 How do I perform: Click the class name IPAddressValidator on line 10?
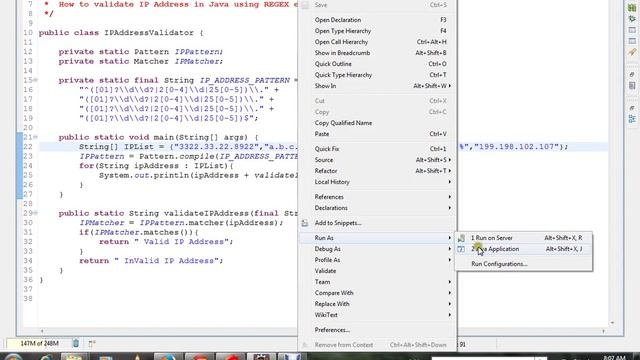click(149, 33)
